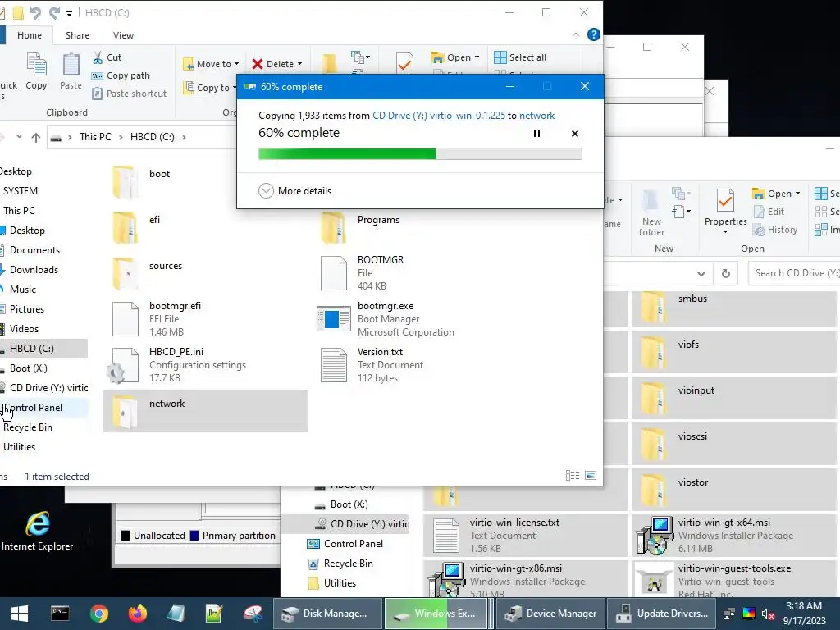Select virtio-win-gt-x64.msi installer
Image resolution: width=840 pixels, height=630 pixels.
[x=734, y=536]
